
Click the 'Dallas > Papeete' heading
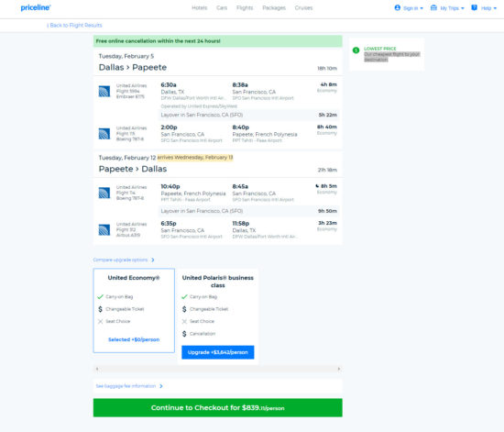click(x=133, y=67)
